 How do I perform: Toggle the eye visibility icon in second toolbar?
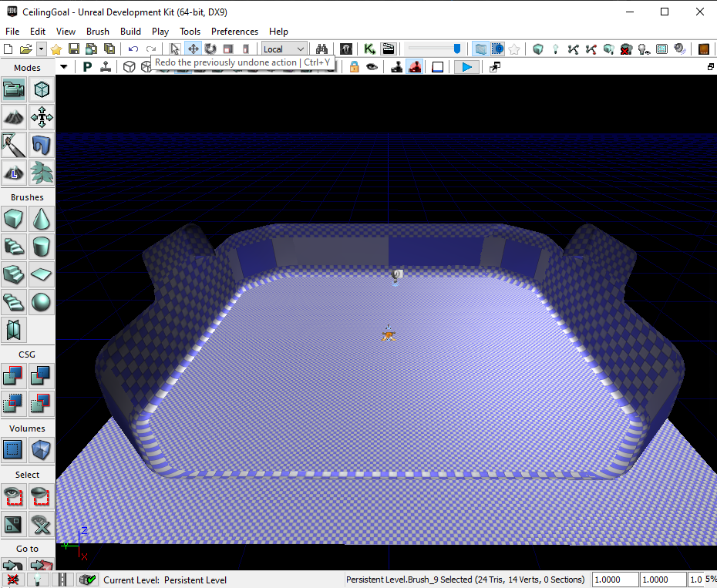(x=372, y=66)
